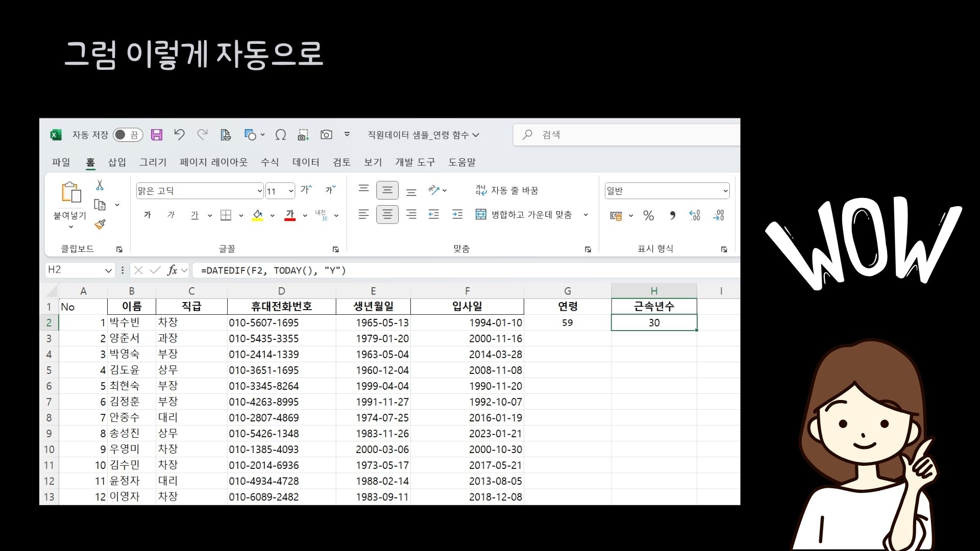Open the Name Box dropdown arrow
The height and width of the screenshot is (551, 980).
tap(108, 270)
